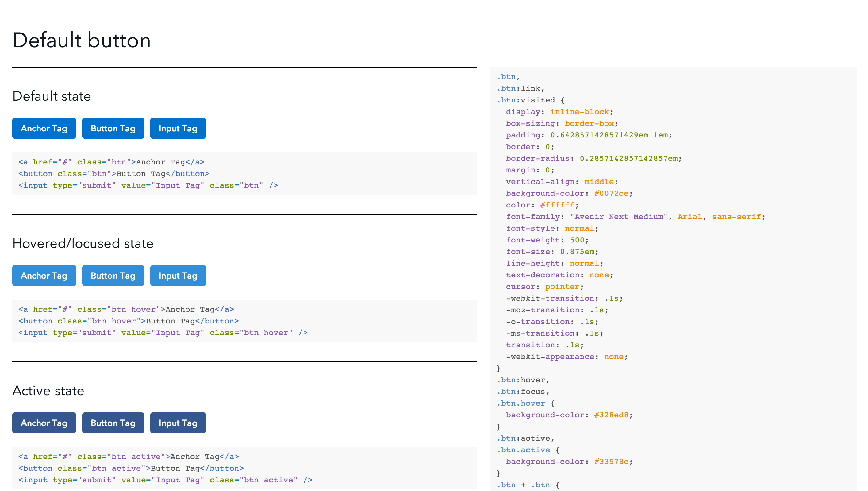Image resolution: width=868 pixels, height=491 pixels.
Task: Click the Default state section heading
Action: 52,96
